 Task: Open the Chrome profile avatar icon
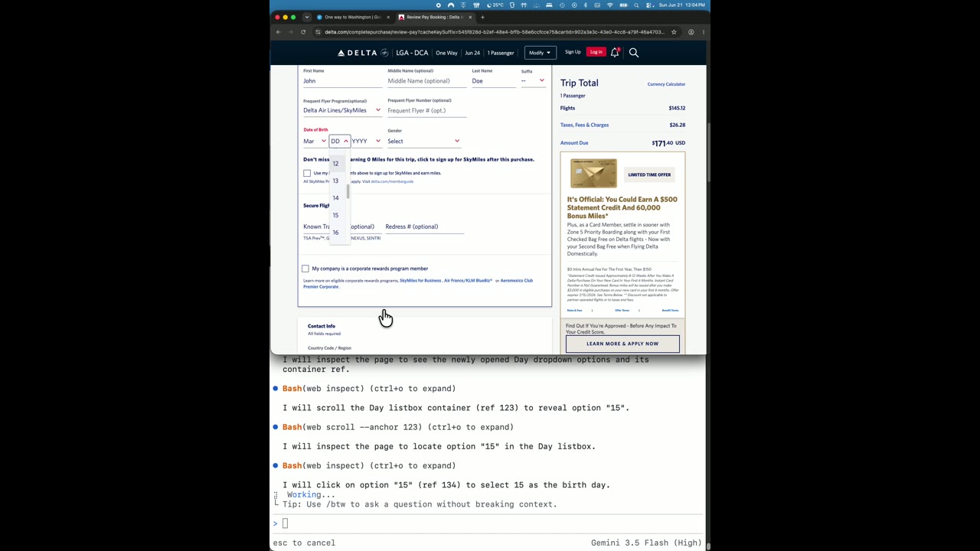tap(691, 32)
